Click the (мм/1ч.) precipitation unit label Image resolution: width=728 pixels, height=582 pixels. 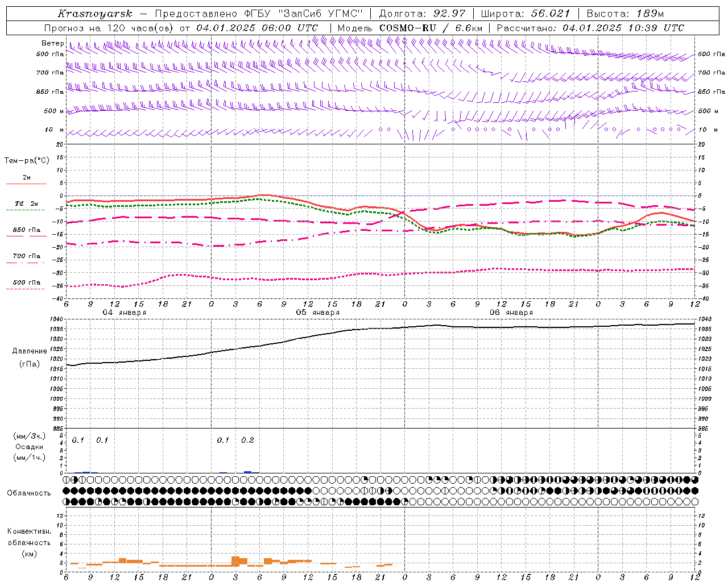coord(29,458)
